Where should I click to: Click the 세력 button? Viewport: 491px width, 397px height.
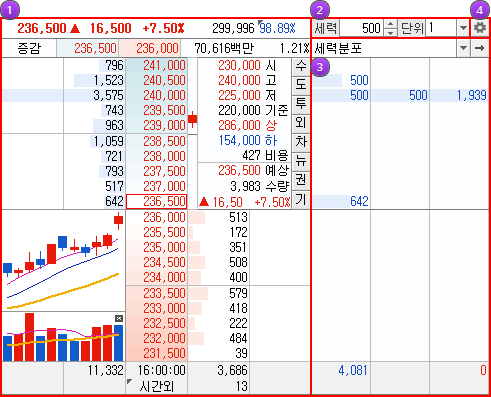326,28
